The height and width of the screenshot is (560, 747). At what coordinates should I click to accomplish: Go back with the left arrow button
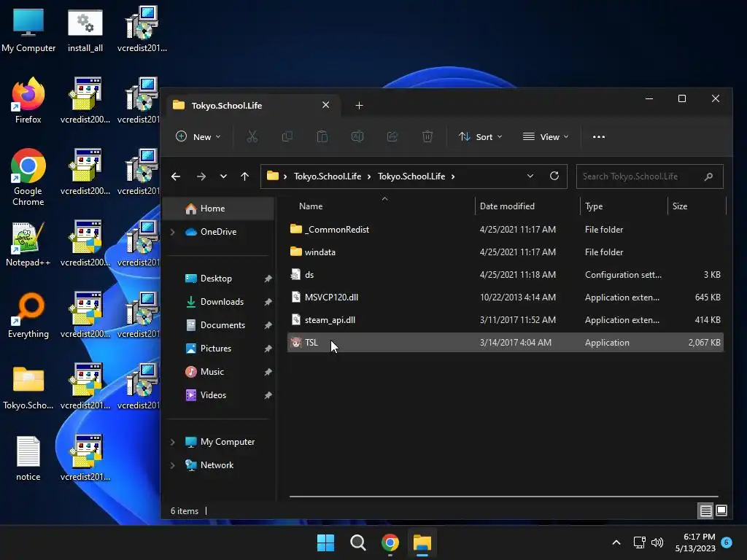tap(176, 176)
